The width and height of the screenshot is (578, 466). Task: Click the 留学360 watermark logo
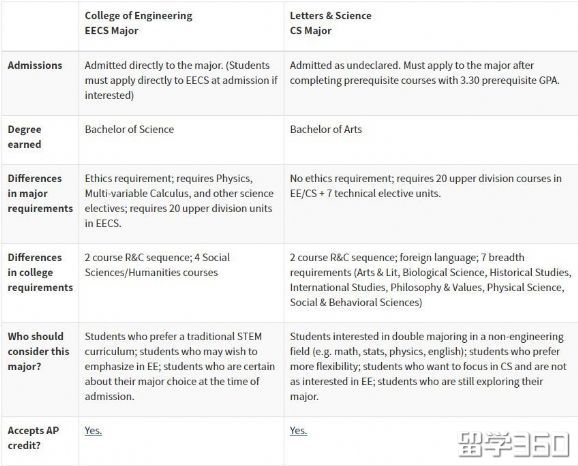[x=514, y=445]
